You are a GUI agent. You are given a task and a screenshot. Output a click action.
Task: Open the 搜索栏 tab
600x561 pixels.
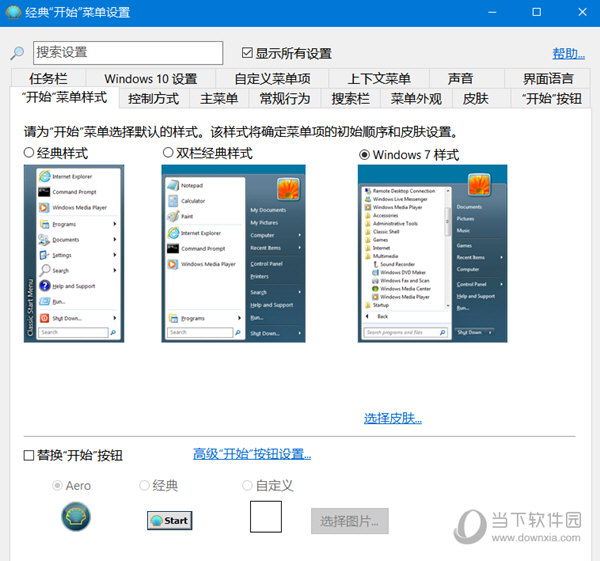pos(351,99)
